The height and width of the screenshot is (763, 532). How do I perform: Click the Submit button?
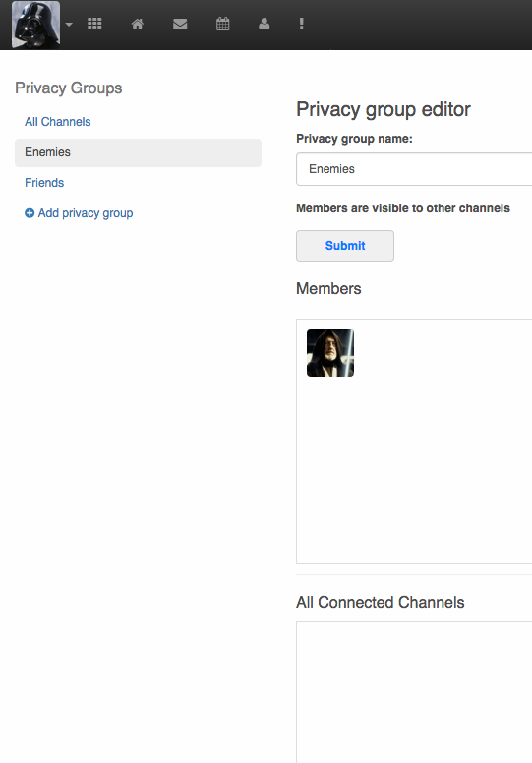(x=345, y=246)
